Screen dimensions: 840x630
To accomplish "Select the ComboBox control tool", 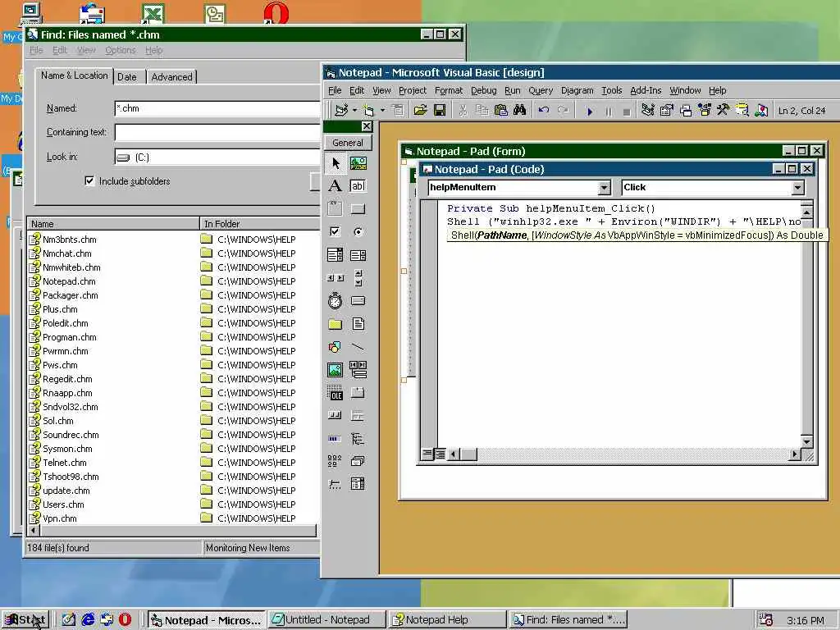I will click(x=336, y=254).
